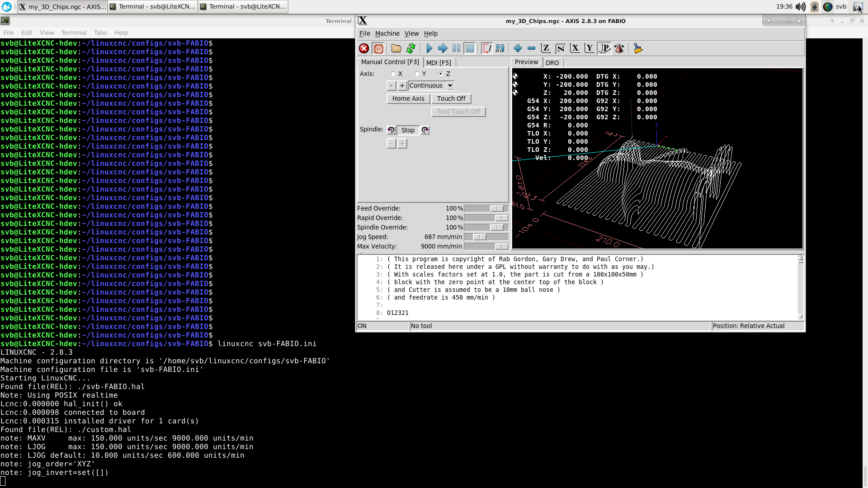Step to next line with arrow icon

coord(443,48)
